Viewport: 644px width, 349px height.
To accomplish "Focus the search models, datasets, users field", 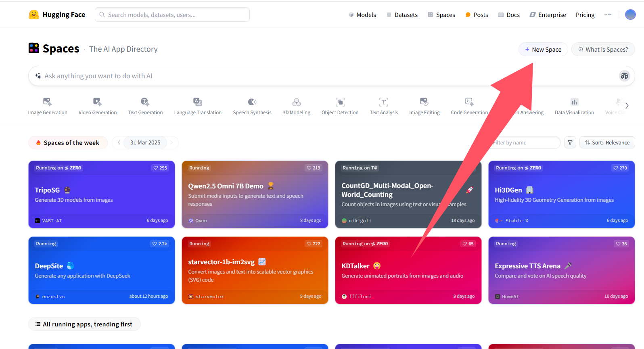I will (172, 15).
